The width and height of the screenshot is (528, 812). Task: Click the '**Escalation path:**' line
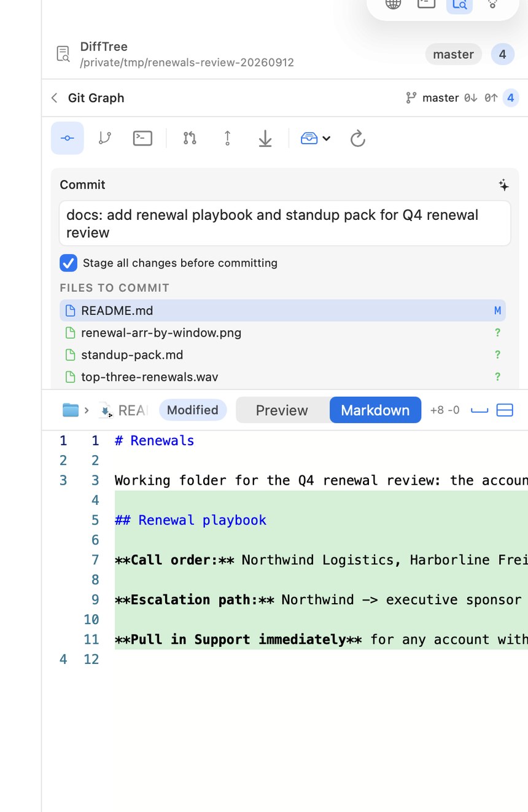(321, 599)
